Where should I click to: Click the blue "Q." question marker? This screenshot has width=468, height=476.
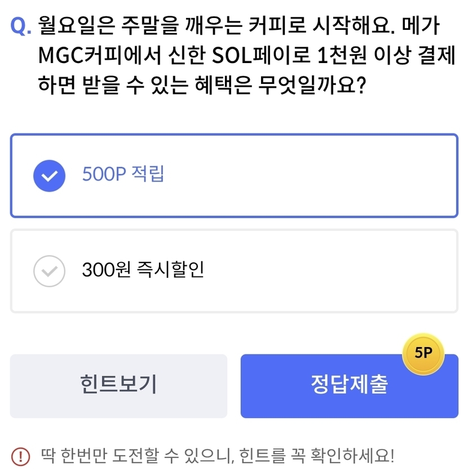click(21, 26)
